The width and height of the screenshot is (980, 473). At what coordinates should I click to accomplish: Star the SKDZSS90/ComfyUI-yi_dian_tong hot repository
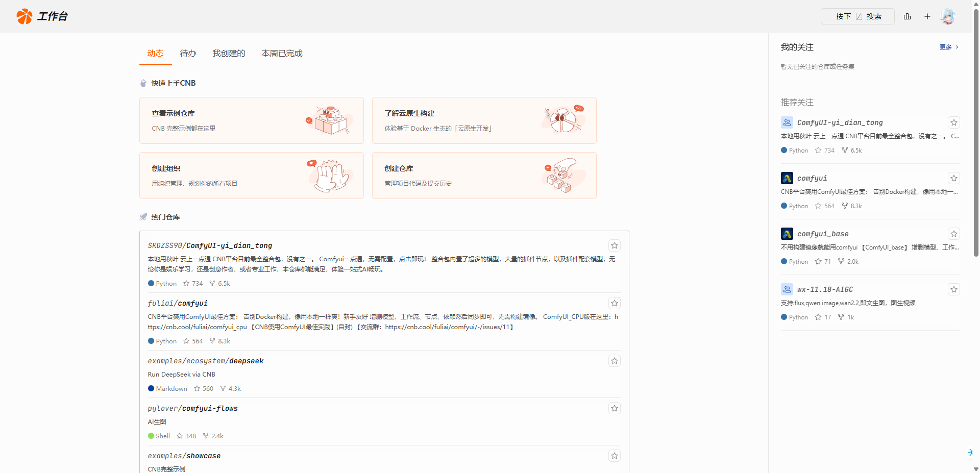point(615,245)
